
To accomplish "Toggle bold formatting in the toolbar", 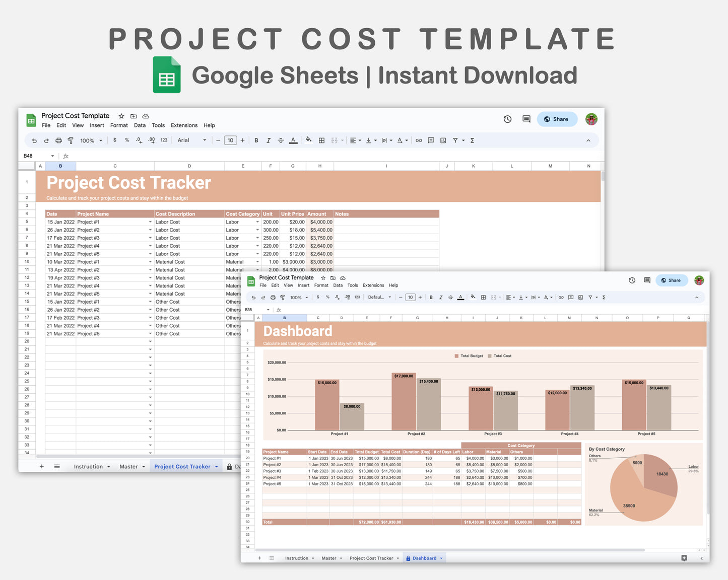I will pyautogui.click(x=256, y=140).
